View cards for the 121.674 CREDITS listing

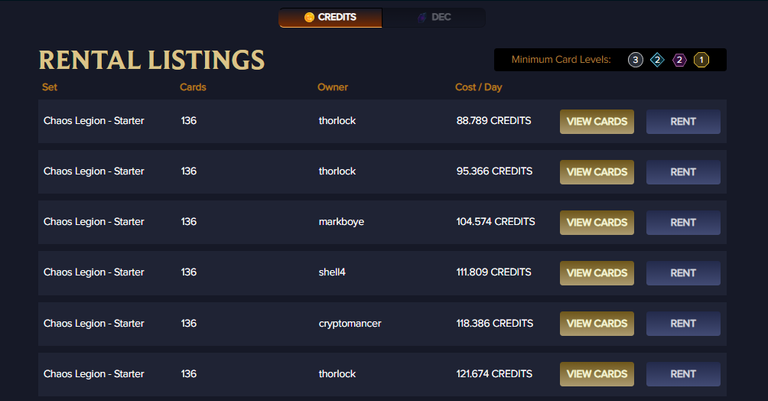click(597, 374)
